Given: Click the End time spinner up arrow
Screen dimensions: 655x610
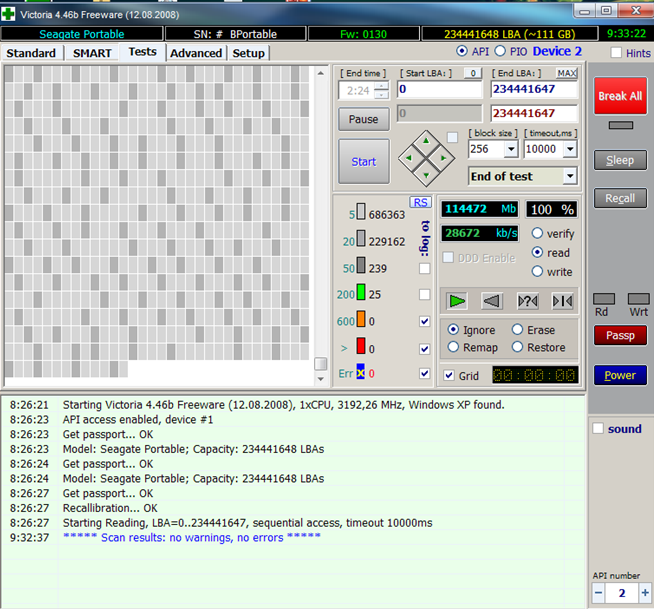Looking at the screenshot, I should coord(381,86).
